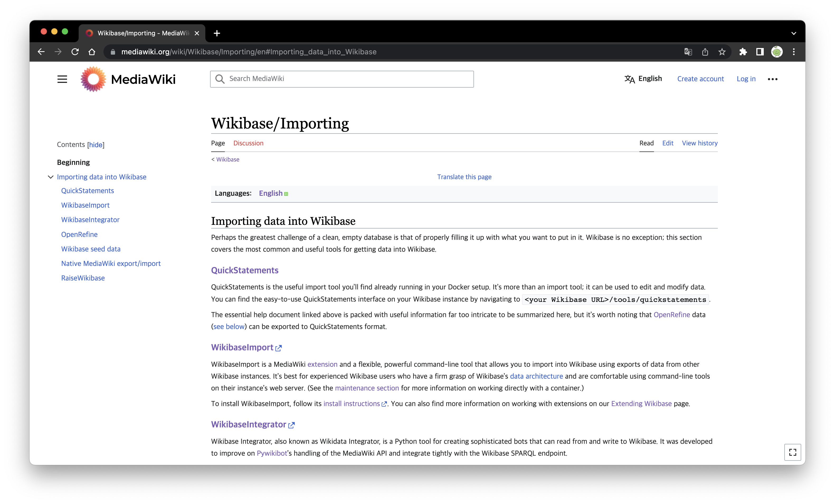Open Google Translate icon in the address bar

688,51
